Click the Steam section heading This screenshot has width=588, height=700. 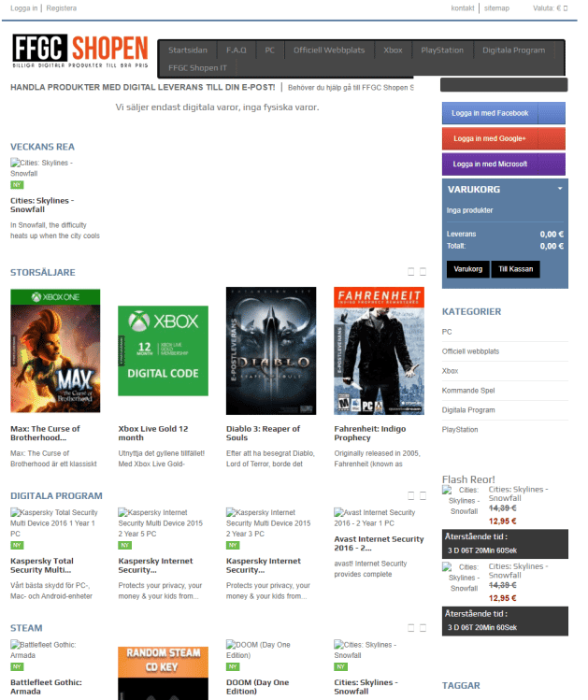click(x=26, y=628)
